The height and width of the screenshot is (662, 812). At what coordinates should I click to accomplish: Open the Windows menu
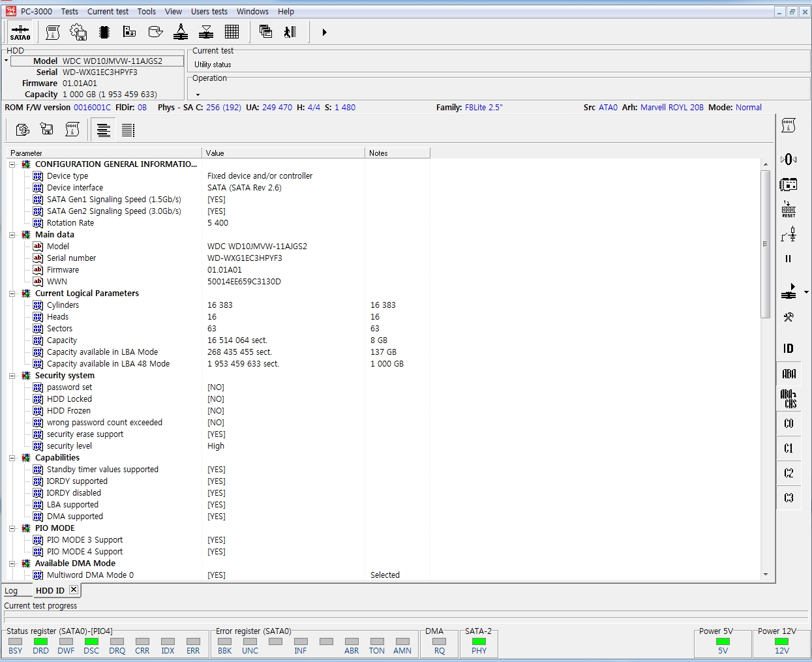click(x=252, y=12)
